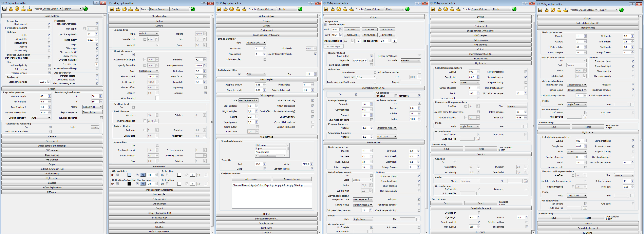Turn off the Ambient occlusion On checkbox
644x234 pixels.
[419, 103]
